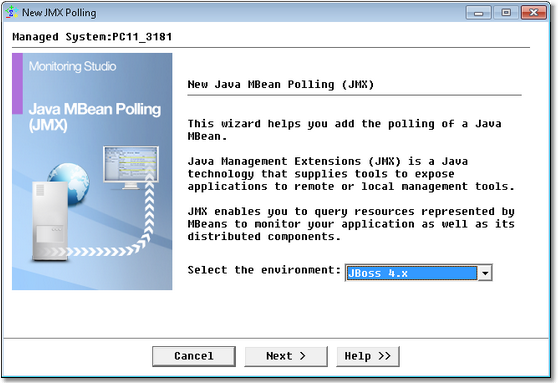Screen dimensions: 558x385
Task: Click the 'Managed System:PC11_3181' text
Action: 92,37
